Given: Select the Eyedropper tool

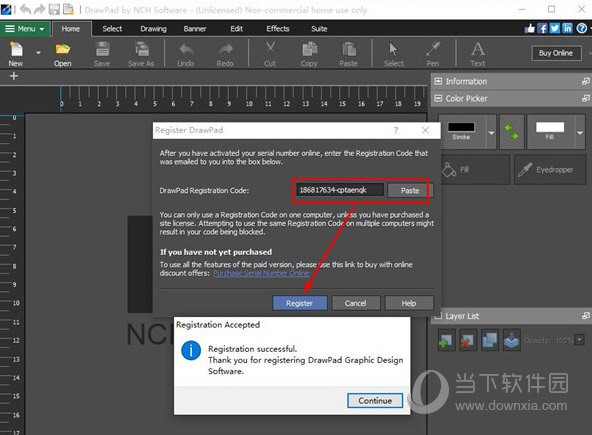Looking at the screenshot, I should click(x=550, y=170).
